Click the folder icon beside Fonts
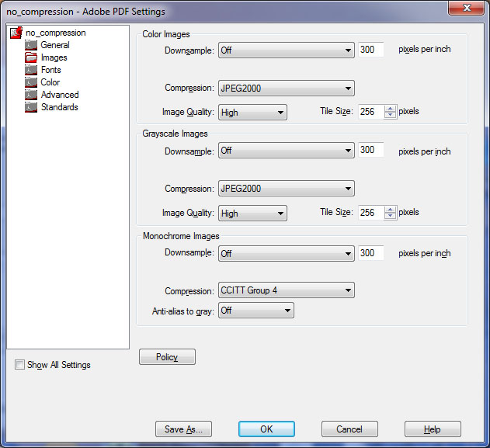 [x=31, y=70]
